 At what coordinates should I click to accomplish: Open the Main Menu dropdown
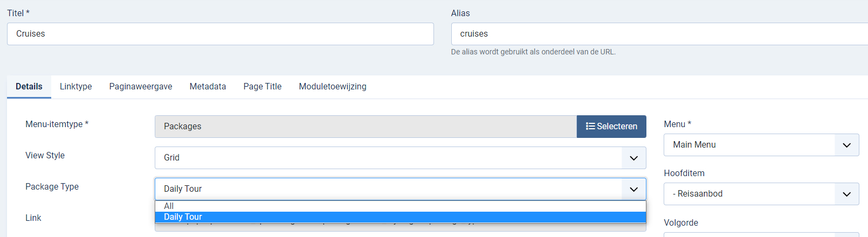749,145
